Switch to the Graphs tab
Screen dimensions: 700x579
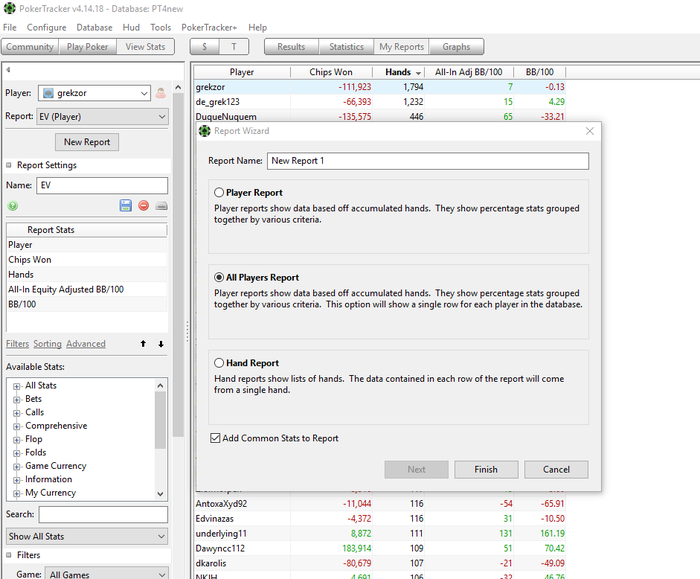click(456, 46)
